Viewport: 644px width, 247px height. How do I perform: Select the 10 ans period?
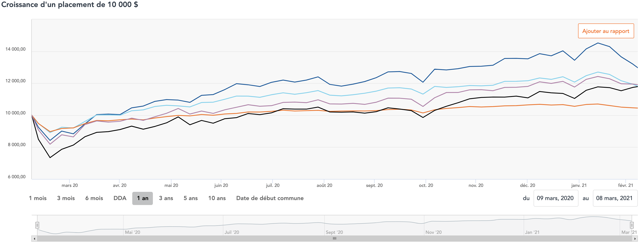coord(217,198)
